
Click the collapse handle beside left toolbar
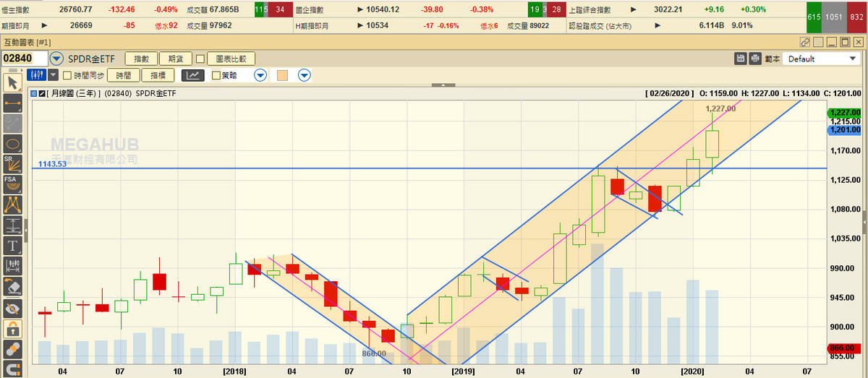(x=25, y=230)
